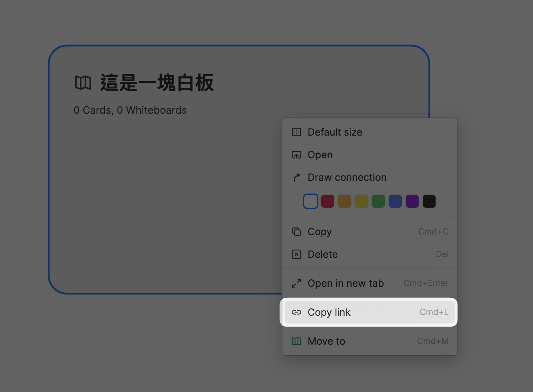Select the red connection color
The width and height of the screenshot is (533, 392).
coord(327,201)
